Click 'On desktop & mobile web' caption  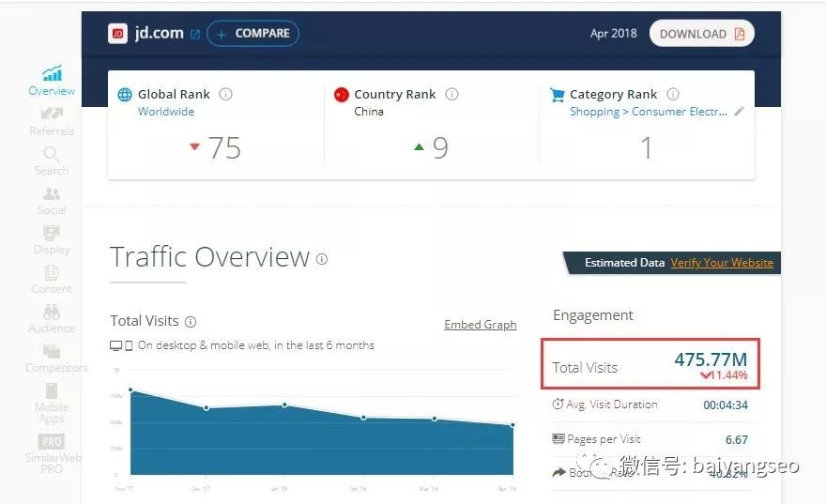[256, 345]
